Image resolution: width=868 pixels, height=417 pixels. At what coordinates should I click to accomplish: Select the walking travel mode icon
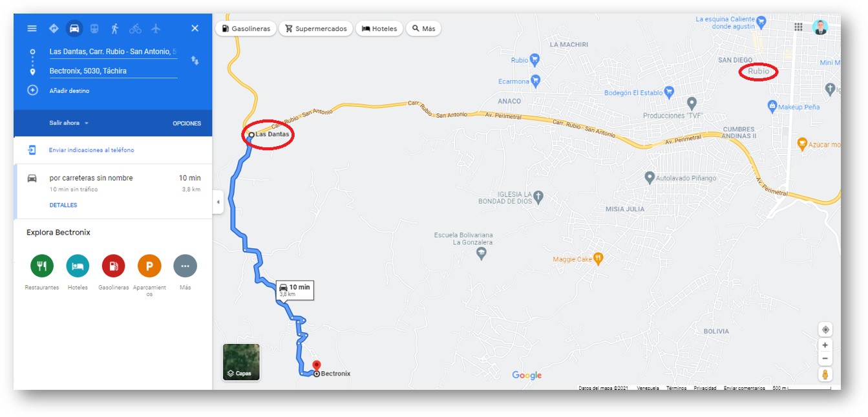click(114, 28)
